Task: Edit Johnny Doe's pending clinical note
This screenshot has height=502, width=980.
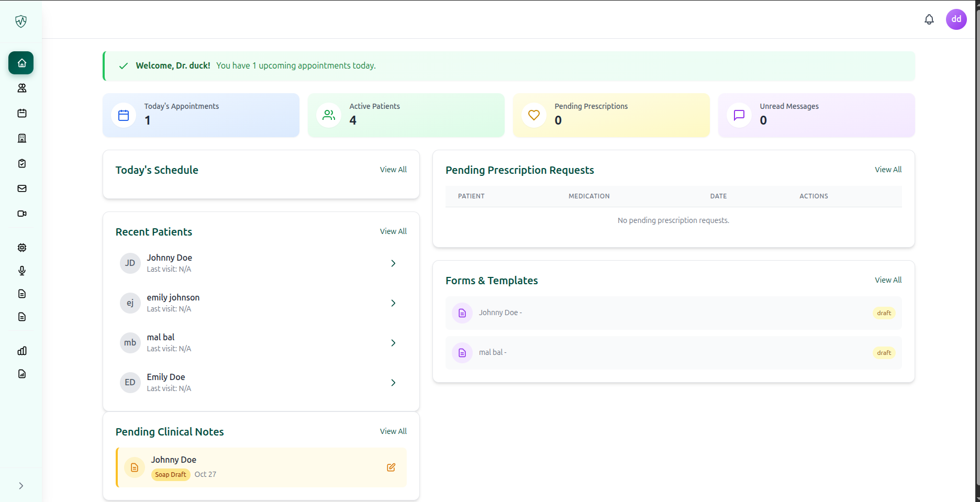Action: pyautogui.click(x=391, y=467)
